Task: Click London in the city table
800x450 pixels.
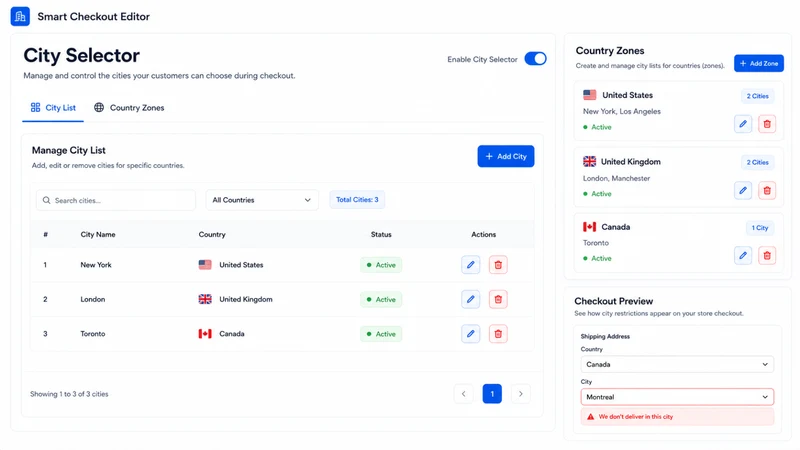Action: [92, 299]
